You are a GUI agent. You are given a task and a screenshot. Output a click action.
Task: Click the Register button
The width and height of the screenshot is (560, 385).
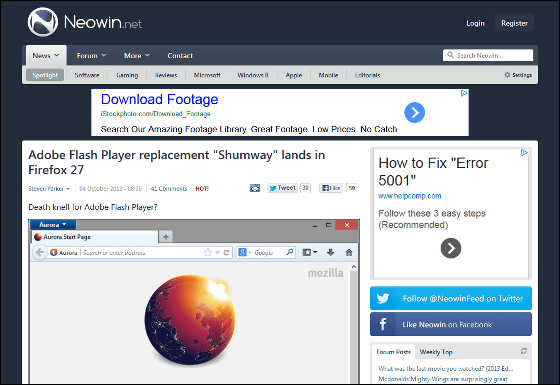tap(514, 23)
